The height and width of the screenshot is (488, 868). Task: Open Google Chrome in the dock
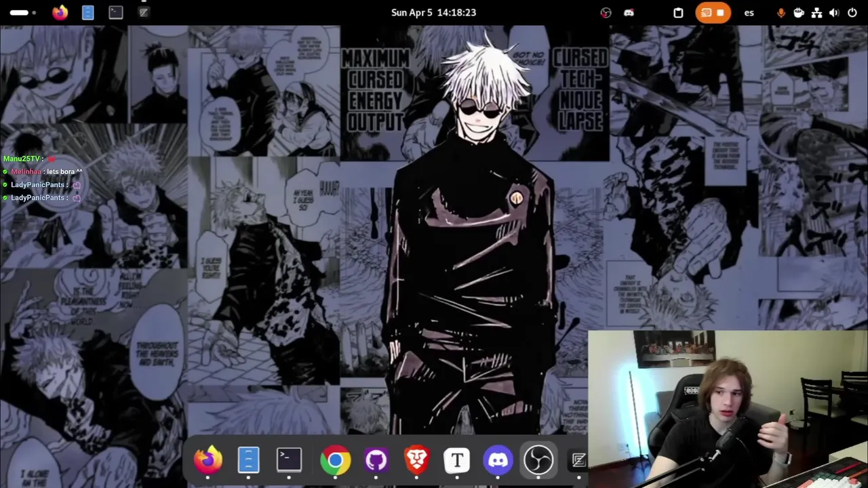click(x=336, y=460)
